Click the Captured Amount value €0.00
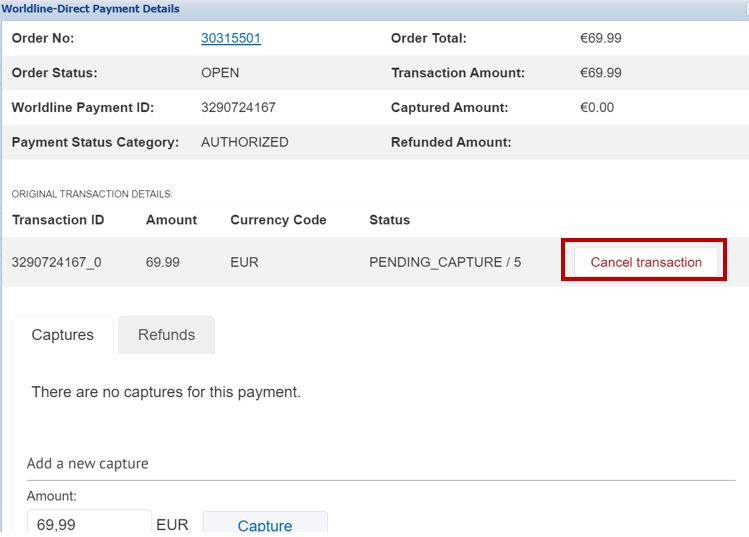The width and height of the screenshot is (749, 537). [597, 107]
